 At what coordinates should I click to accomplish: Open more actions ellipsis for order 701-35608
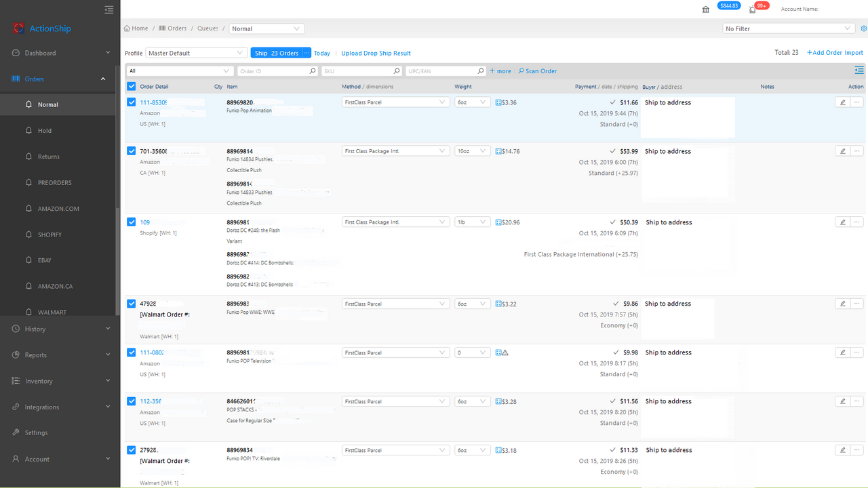(x=856, y=150)
